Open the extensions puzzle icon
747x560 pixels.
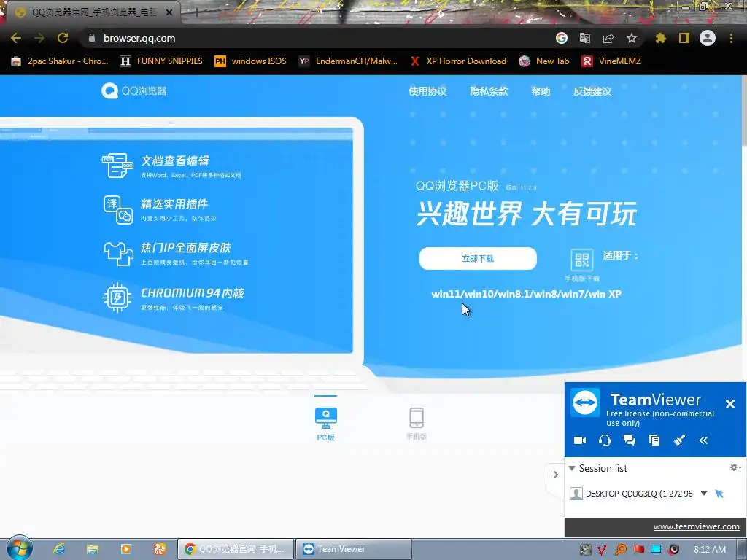click(661, 38)
